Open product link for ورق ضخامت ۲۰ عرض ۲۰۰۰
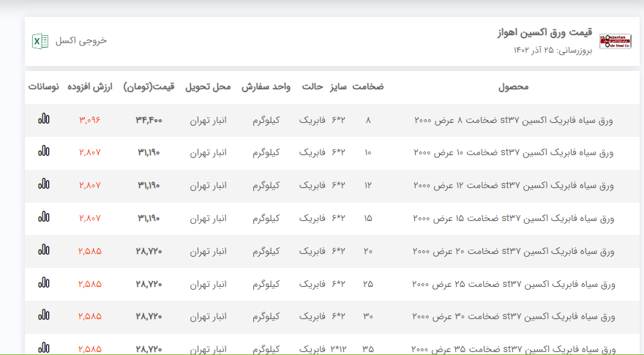Viewport: 644px width, 355px height. 514,251
